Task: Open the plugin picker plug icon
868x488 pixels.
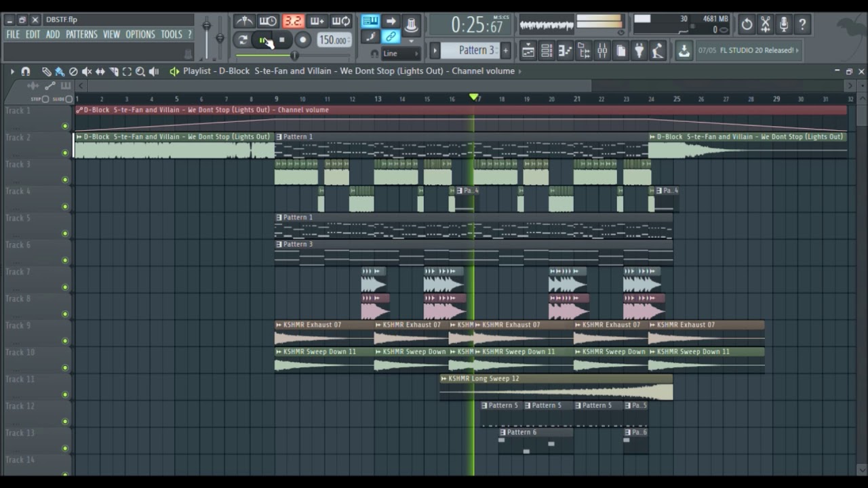Action: point(639,50)
